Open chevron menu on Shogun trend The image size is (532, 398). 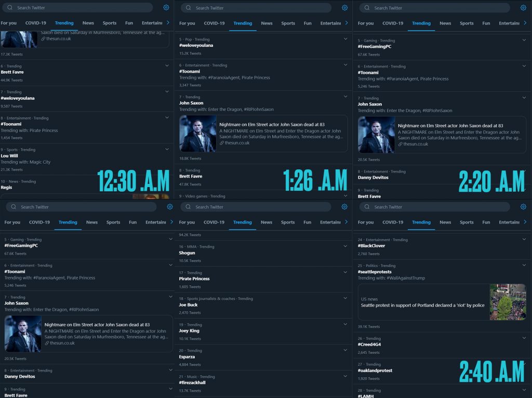pos(345,246)
